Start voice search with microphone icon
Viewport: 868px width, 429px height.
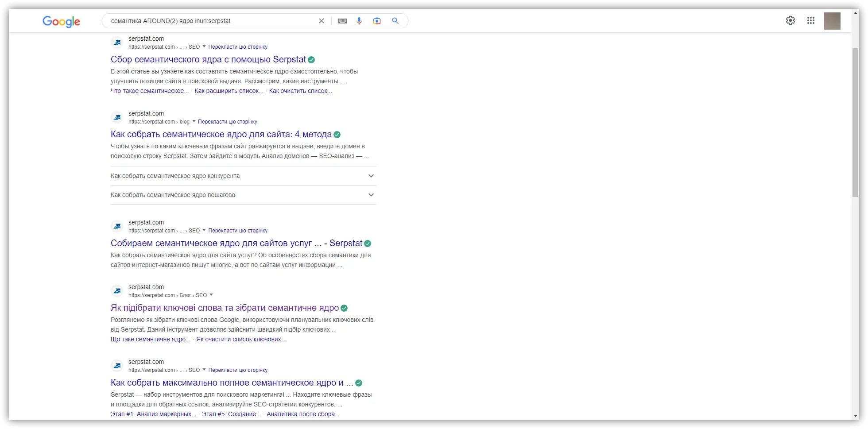click(359, 21)
